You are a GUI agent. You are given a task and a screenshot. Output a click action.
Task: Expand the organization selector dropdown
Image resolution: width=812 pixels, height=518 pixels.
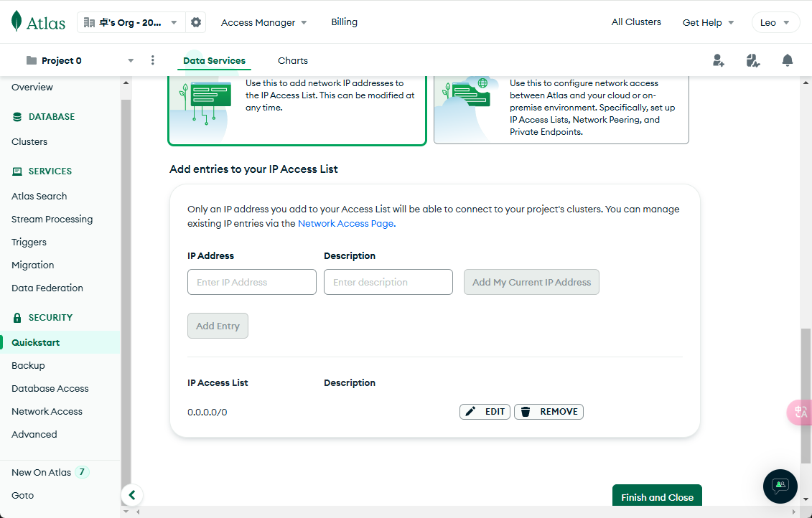tap(131, 22)
